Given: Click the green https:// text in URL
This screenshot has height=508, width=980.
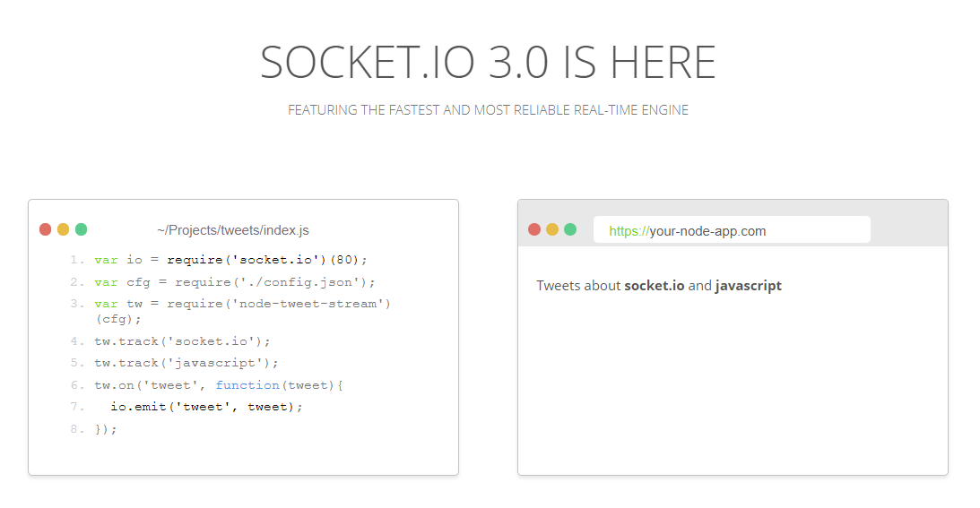Looking at the screenshot, I should [x=629, y=231].
